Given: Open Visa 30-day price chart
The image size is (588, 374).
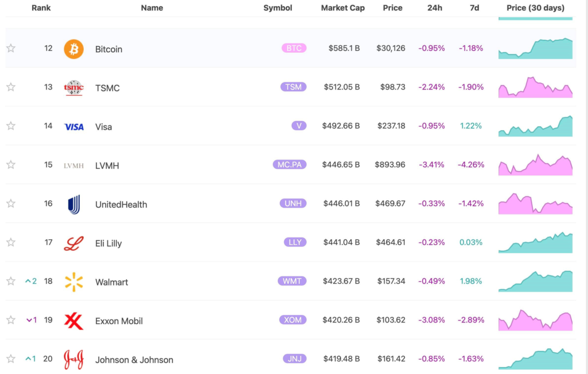Looking at the screenshot, I should 535,126.
